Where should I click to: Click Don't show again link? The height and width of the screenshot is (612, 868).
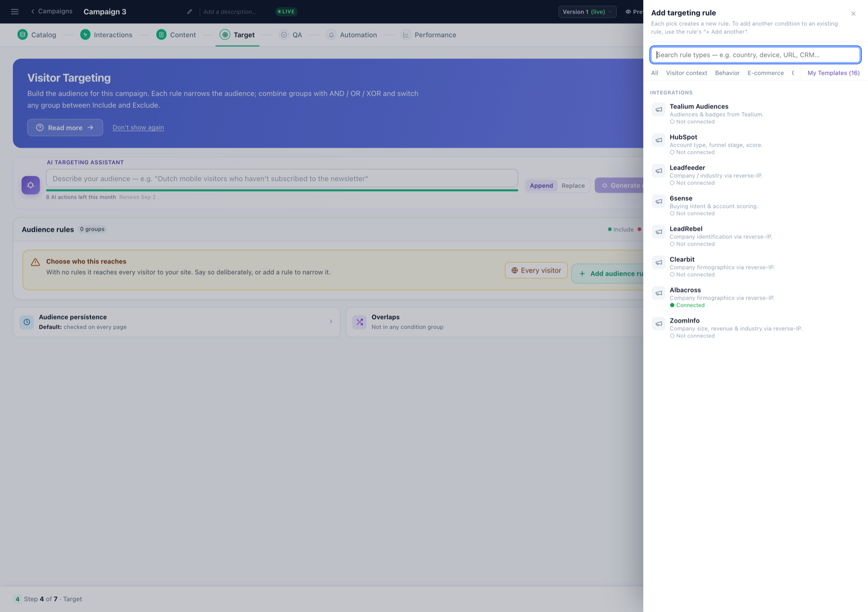138,127
